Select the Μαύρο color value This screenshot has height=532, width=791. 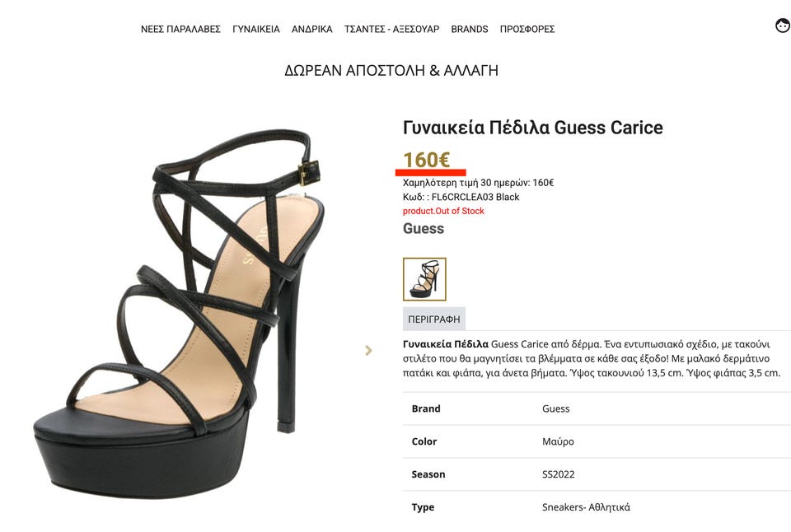[x=558, y=441]
